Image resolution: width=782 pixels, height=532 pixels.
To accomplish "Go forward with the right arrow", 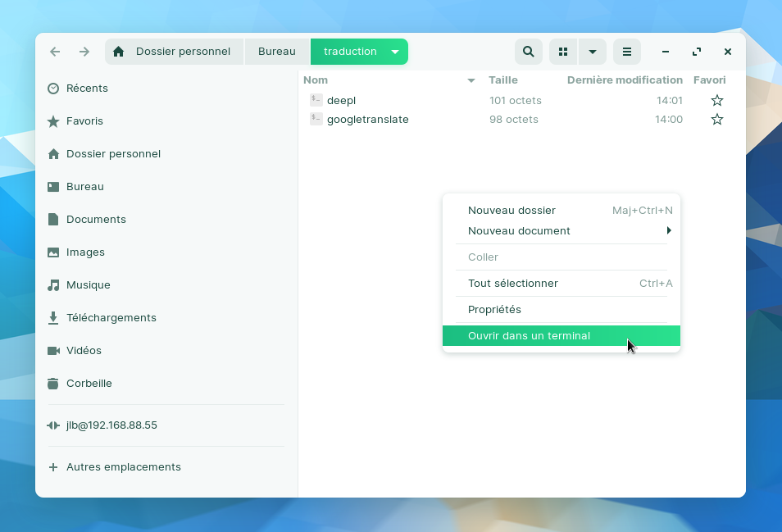I will click(84, 52).
